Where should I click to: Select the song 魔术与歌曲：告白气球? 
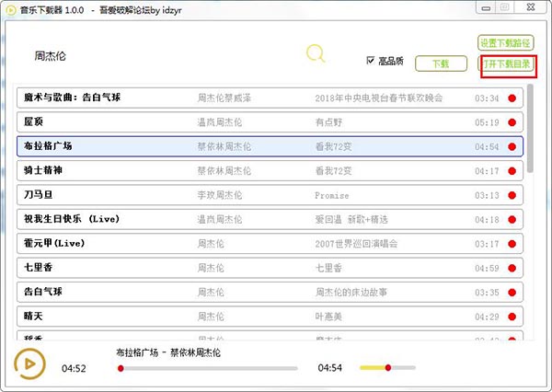point(72,98)
